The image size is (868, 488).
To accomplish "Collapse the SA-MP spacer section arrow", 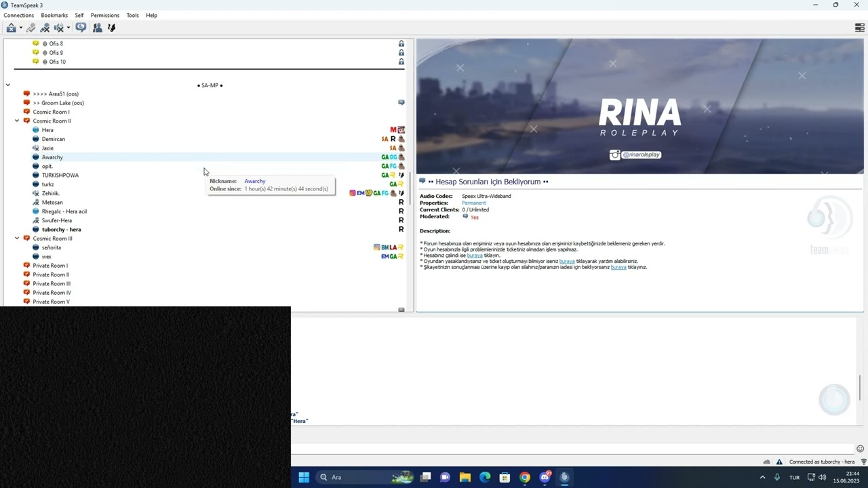I will pos(7,85).
